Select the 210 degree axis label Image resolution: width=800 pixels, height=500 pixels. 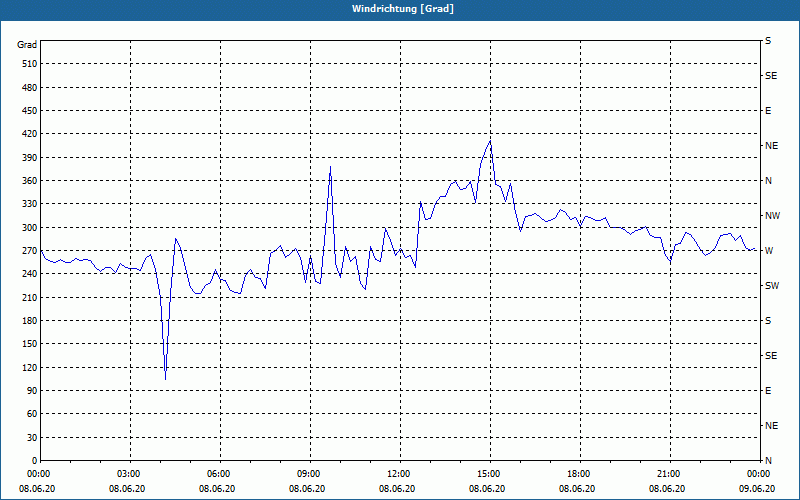[30, 297]
